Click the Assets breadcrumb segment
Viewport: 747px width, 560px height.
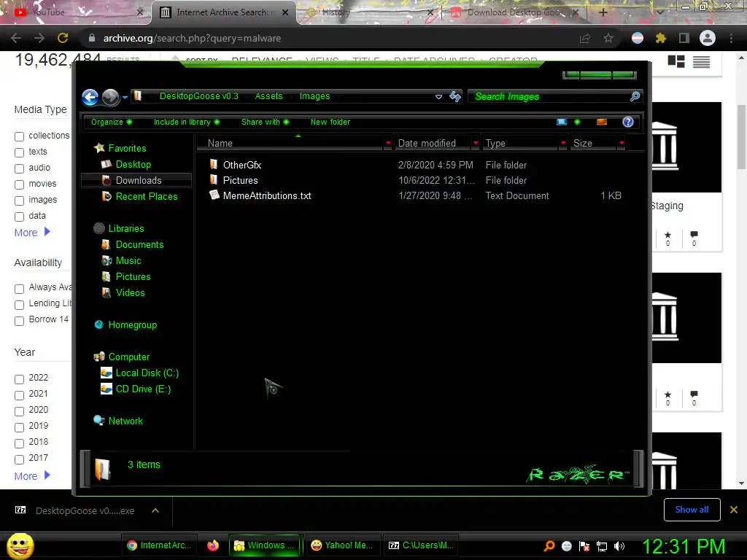tap(268, 96)
